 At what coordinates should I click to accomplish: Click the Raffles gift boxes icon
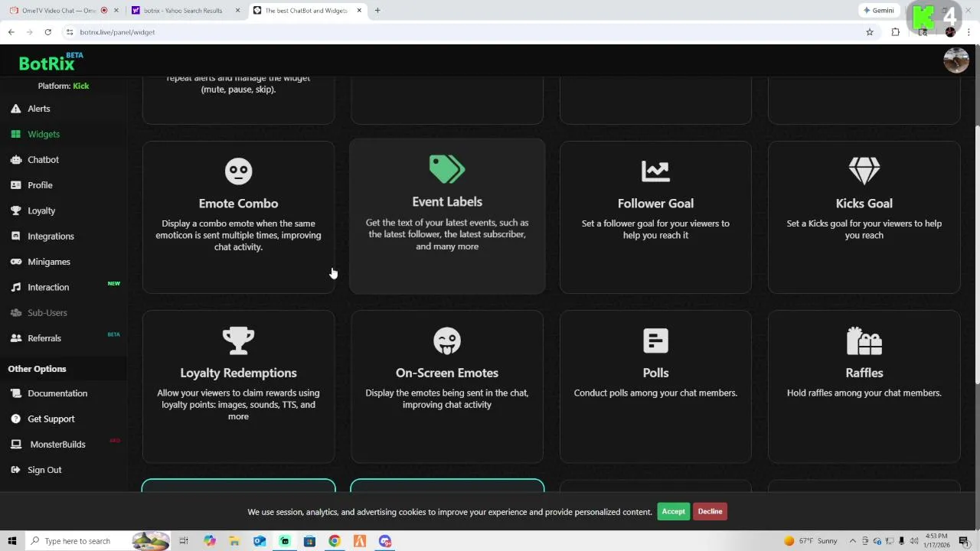click(864, 341)
